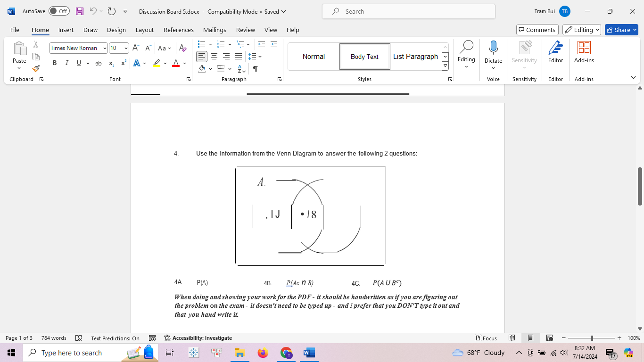This screenshot has width=644, height=362.
Task: Open the Comments pane
Action: (537, 30)
